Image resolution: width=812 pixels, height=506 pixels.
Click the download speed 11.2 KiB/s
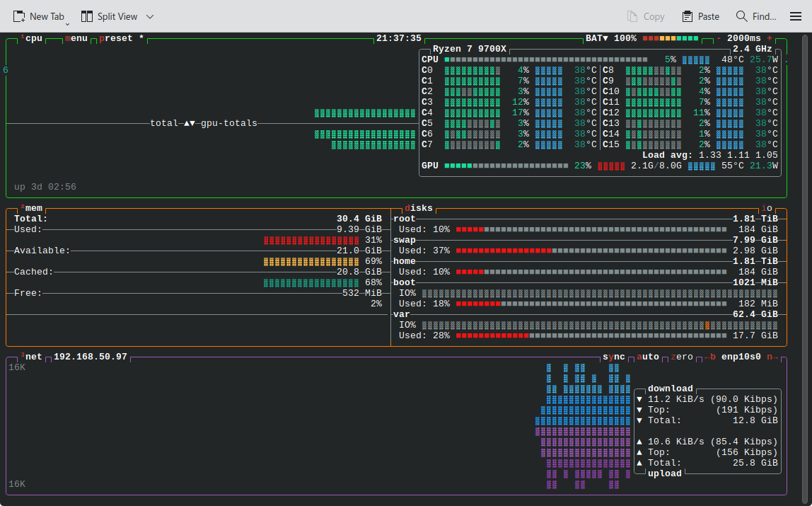(675, 399)
